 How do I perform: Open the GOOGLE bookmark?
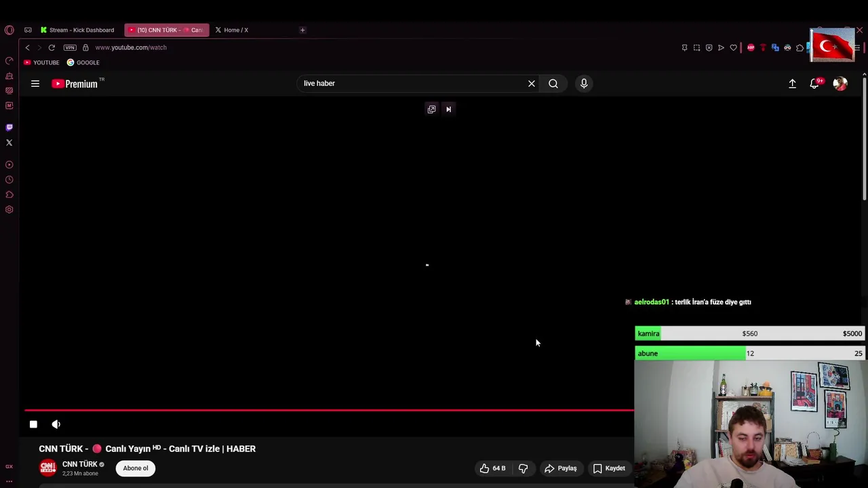pos(83,62)
